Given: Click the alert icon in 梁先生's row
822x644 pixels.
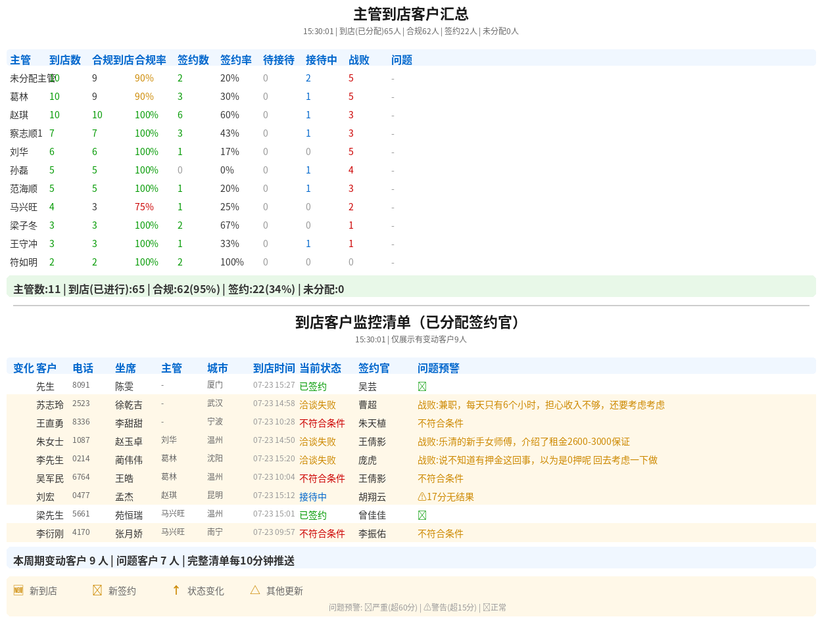Looking at the screenshot, I should tap(422, 515).
